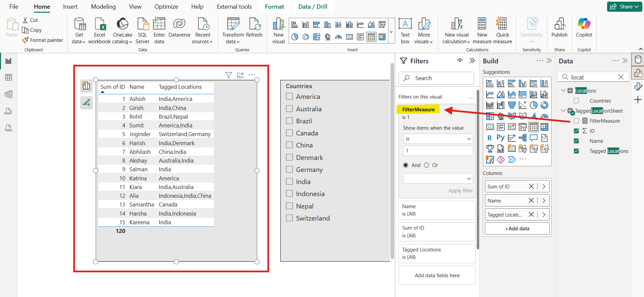Collapse the Locations table tree
644x297 pixels.
click(x=563, y=91)
